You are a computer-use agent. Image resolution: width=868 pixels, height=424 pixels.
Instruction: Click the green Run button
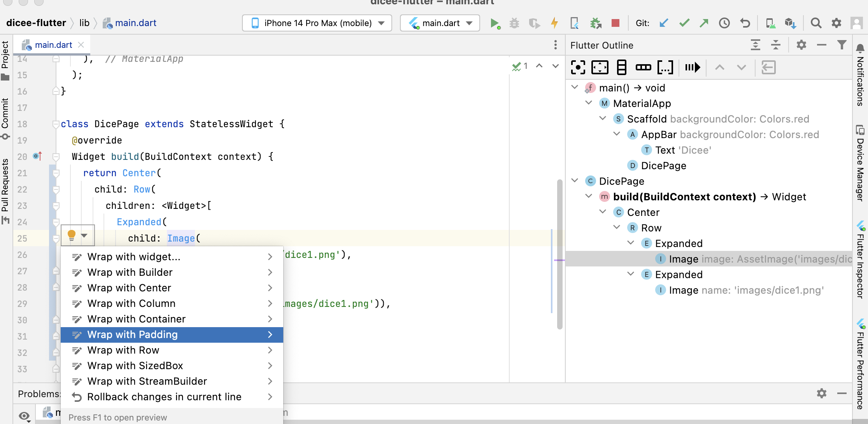point(494,23)
